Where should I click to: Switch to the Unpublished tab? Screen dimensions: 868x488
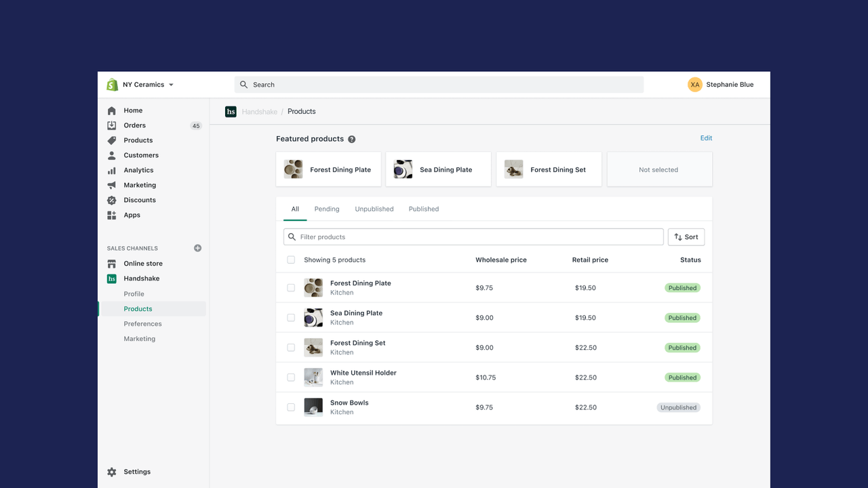click(374, 209)
